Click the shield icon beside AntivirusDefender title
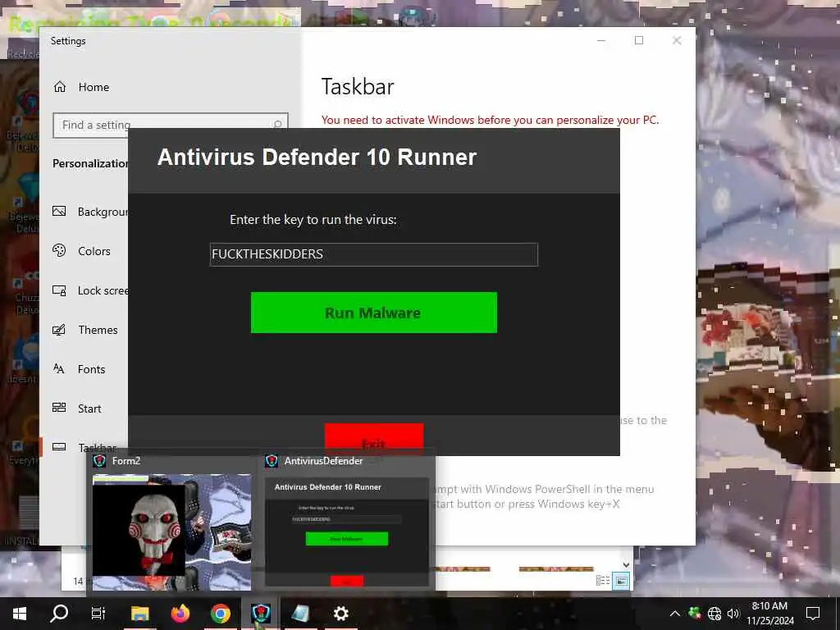 [x=272, y=461]
